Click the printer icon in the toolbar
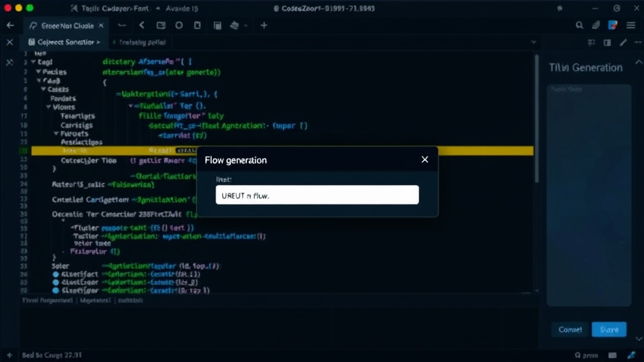The image size is (644, 362). (x=235, y=25)
